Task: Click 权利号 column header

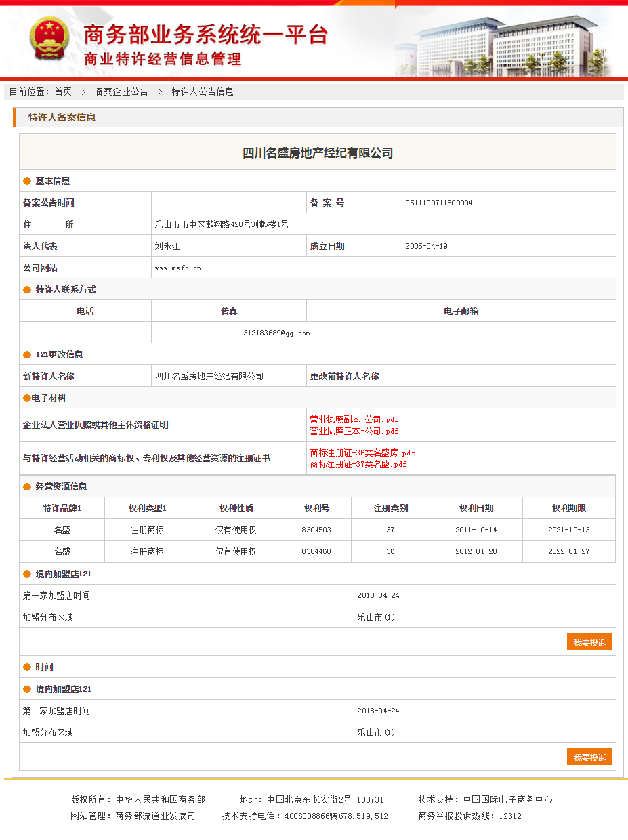Action: click(316, 508)
